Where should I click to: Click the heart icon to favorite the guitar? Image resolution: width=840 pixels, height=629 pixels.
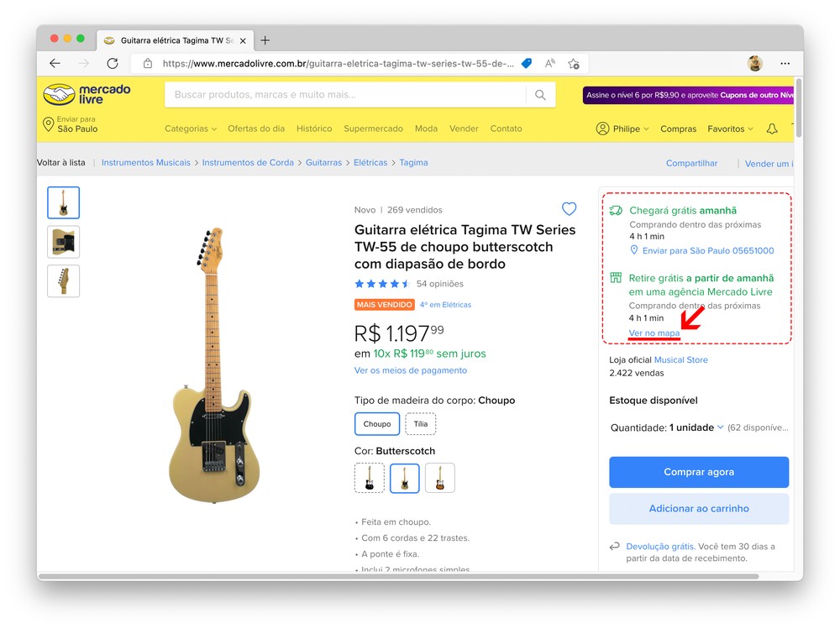click(569, 209)
